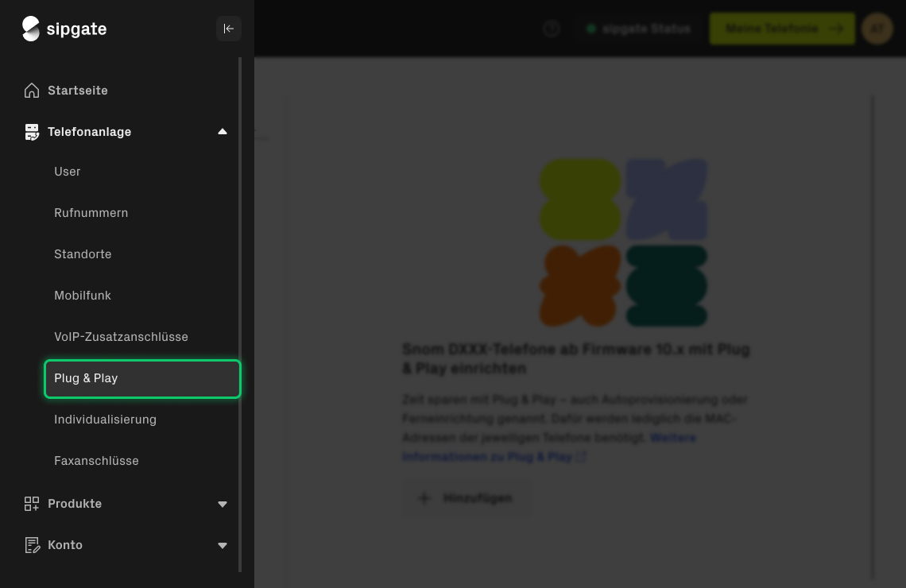The image size is (906, 588).
Task: Click the Hinzufügen button
Action: [465, 498]
